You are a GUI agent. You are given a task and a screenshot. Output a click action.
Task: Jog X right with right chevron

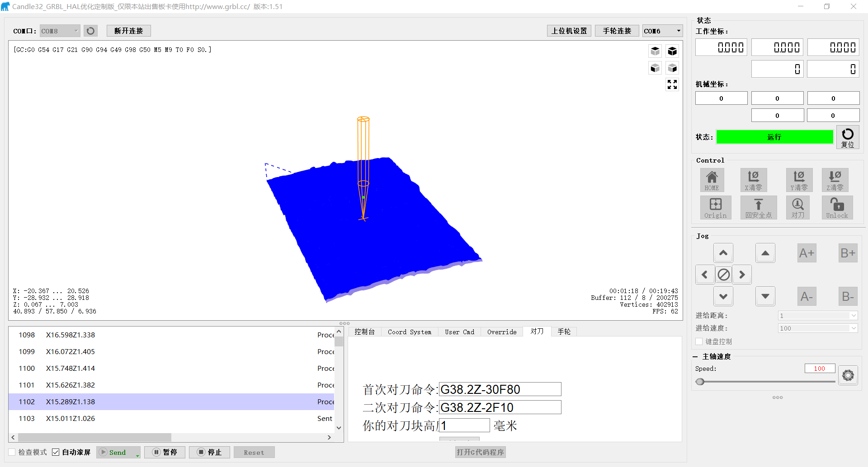pyautogui.click(x=742, y=275)
